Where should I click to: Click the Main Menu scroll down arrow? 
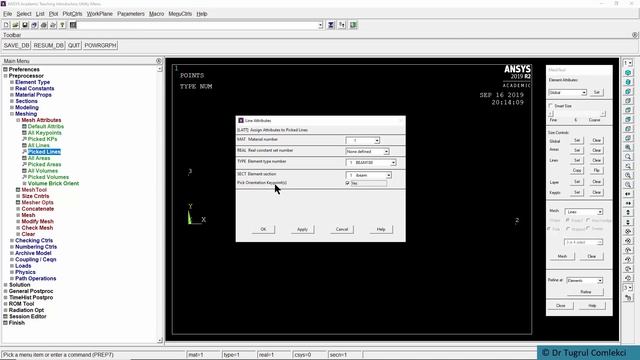point(160,340)
